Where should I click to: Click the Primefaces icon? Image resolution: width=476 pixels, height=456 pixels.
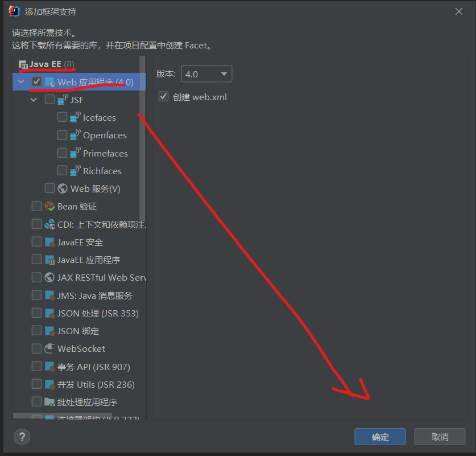(x=75, y=153)
